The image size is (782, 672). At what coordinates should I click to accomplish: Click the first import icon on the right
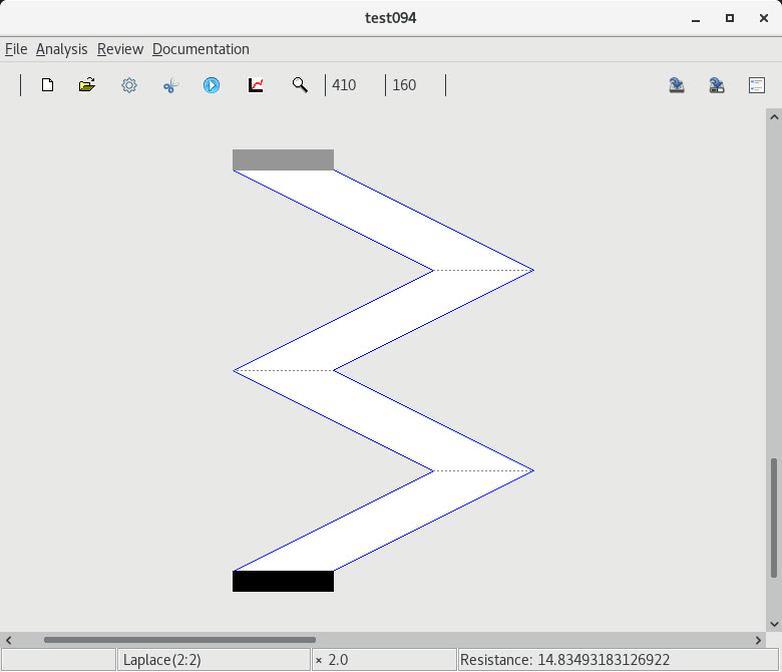click(x=676, y=85)
